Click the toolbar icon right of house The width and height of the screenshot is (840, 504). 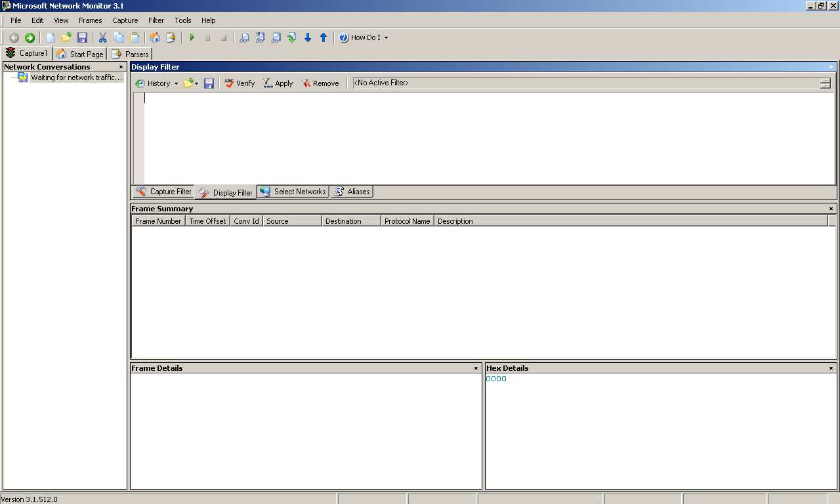point(171,38)
